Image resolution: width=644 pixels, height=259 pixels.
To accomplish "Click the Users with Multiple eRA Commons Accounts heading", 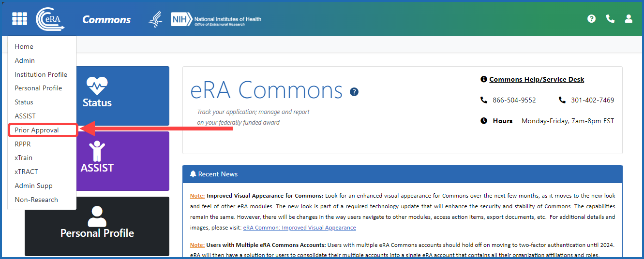I will [266, 245].
